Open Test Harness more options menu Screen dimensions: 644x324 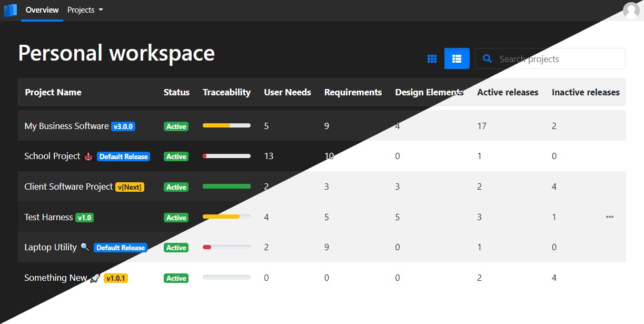(609, 217)
